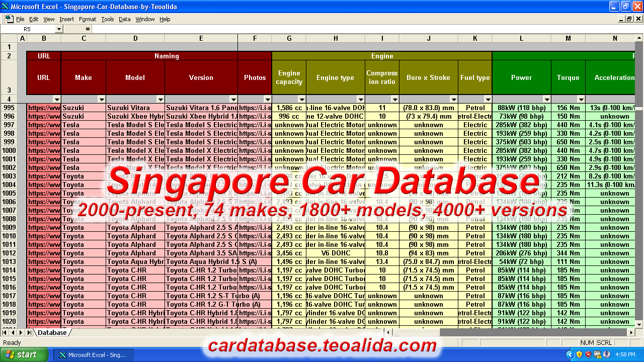Open the View menu
Image resolution: width=644 pixels, height=362 pixels.
49,19
